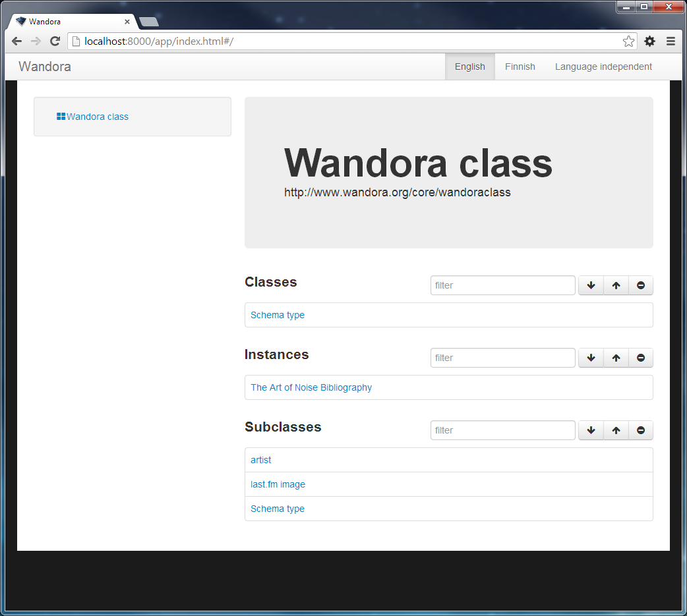Click the up arrow button in Subclasses section
687x616 pixels.
pos(616,430)
